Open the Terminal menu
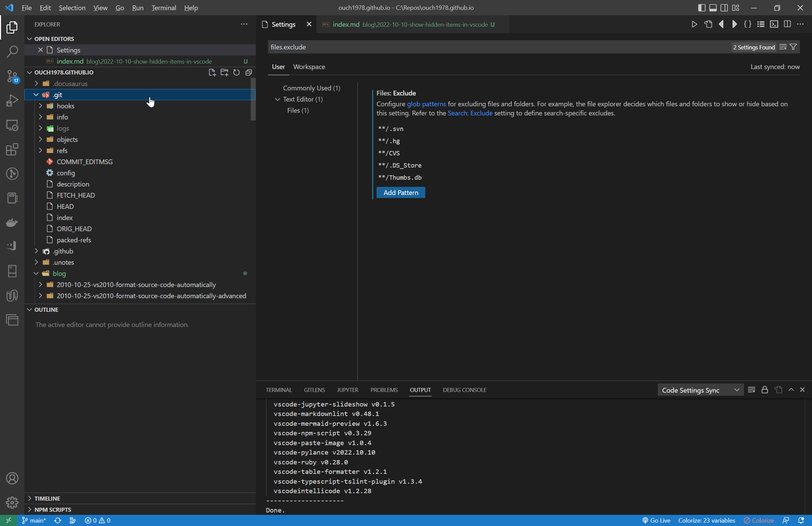Viewport: 812px width, 526px height. point(164,8)
